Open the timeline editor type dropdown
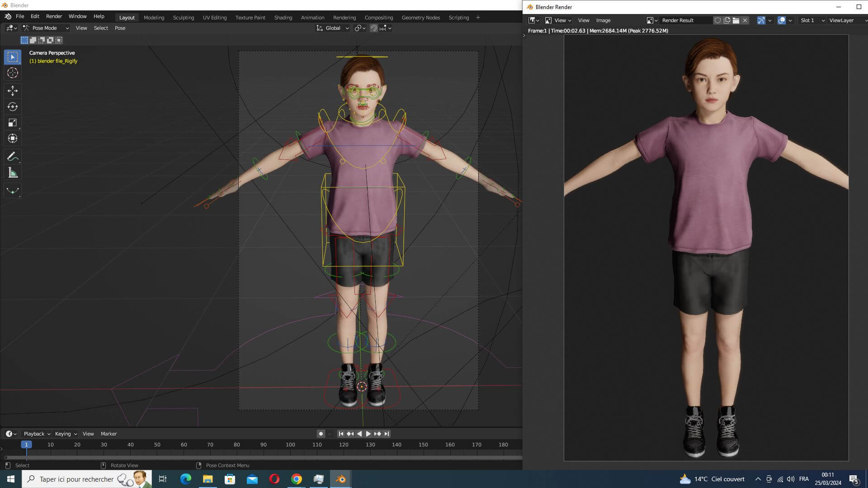 pos(11,434)
